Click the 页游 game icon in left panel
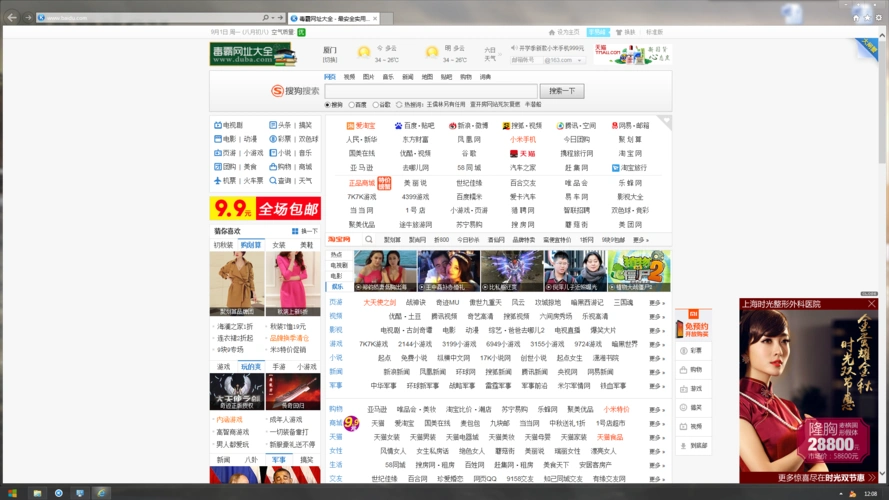Screen dimensions: 889x500 (218, 153)
